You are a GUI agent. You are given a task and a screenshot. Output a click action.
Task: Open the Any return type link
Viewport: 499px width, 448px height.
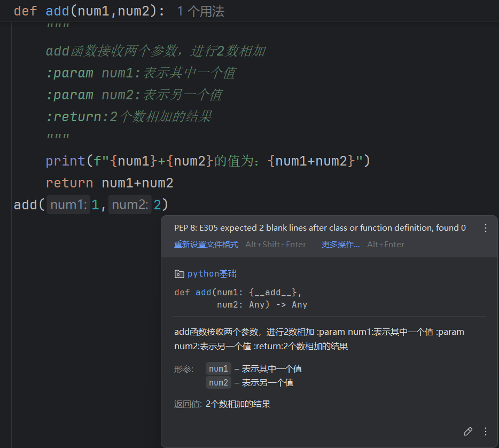299,304
